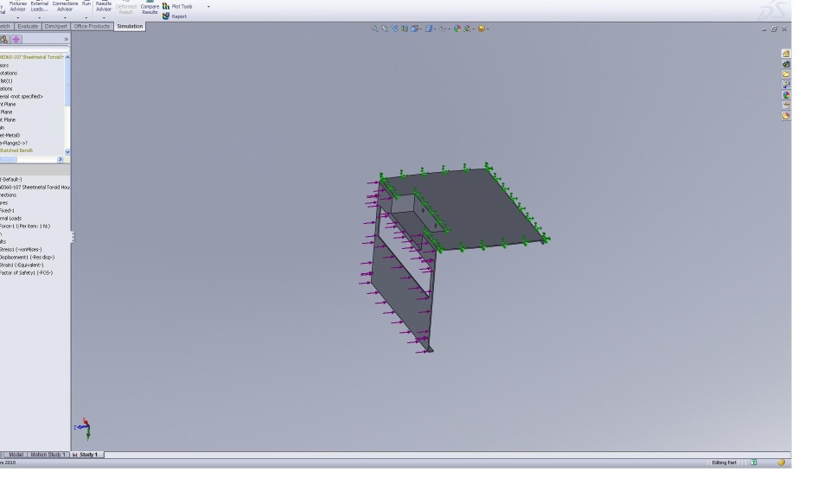Open External Loads options
The width and height of the screenshot is (830, 504).
pos(39,6)
